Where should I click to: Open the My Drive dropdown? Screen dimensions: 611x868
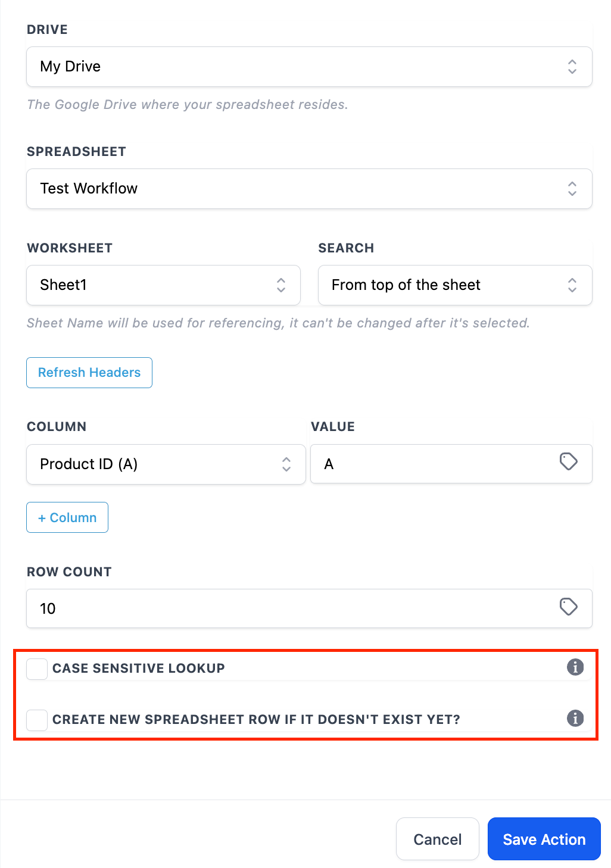click(x=308, y=67)
